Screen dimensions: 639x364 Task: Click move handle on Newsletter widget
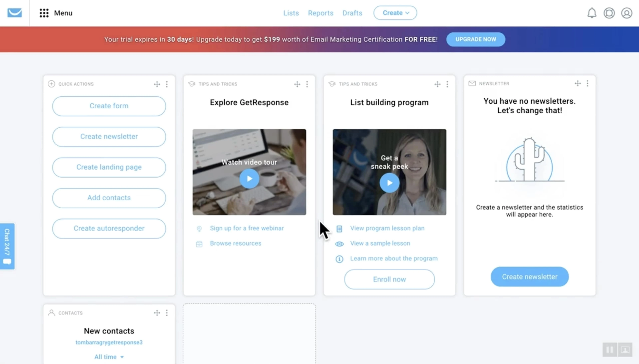click(x=577, y=83)
